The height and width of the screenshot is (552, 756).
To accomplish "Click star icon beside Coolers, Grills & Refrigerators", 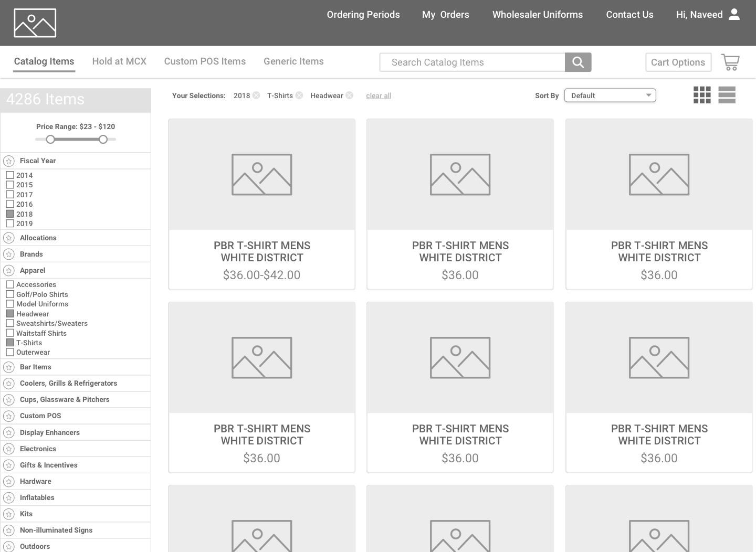I will point(9,384).
